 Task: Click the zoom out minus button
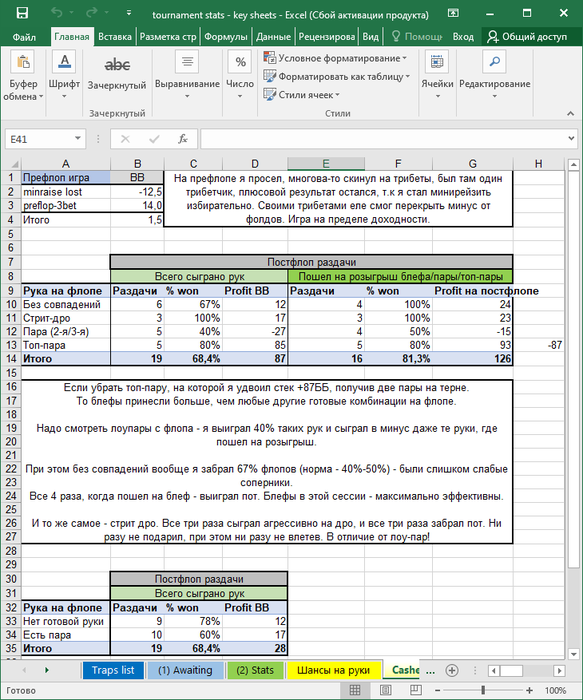437,690
